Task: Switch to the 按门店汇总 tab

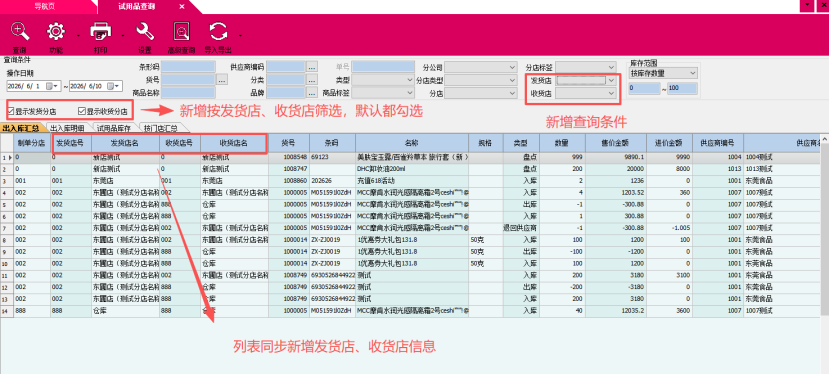Action: (161, 128)
